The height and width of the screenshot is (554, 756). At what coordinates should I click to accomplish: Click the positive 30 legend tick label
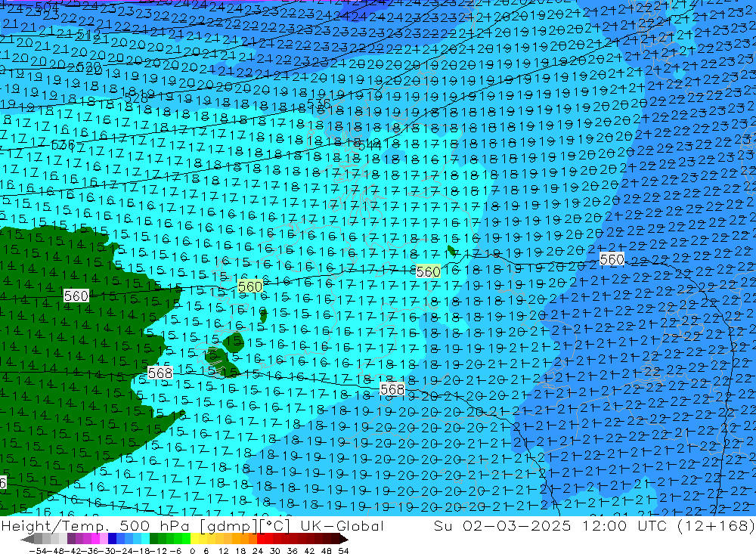point(275,551)
